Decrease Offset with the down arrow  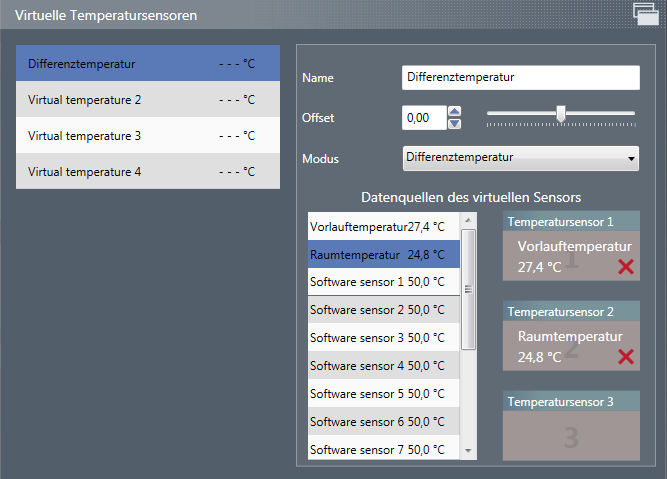(455, 124)
